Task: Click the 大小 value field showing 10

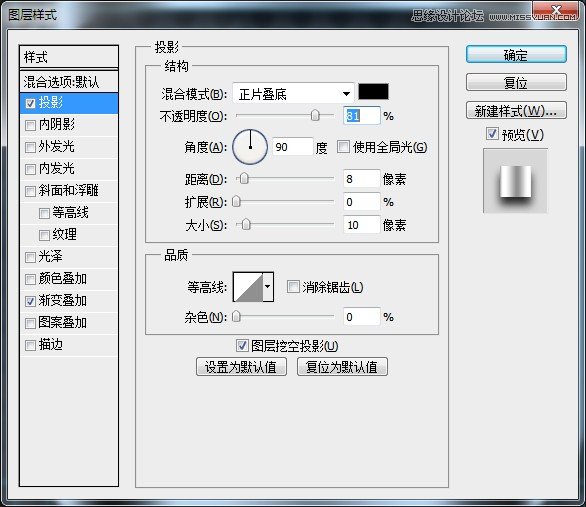Action: (x=361, y=225)
